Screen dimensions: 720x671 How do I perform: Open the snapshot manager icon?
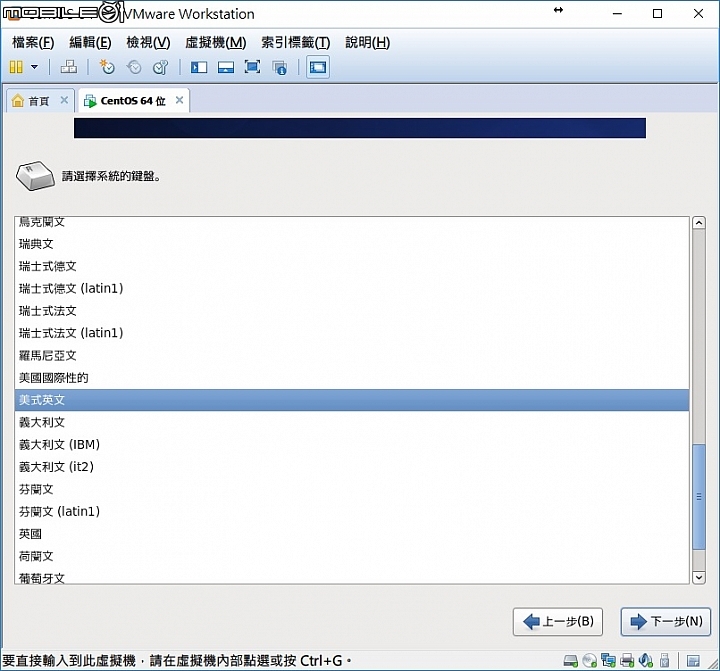pyautogui.click(x=161, y=67)
